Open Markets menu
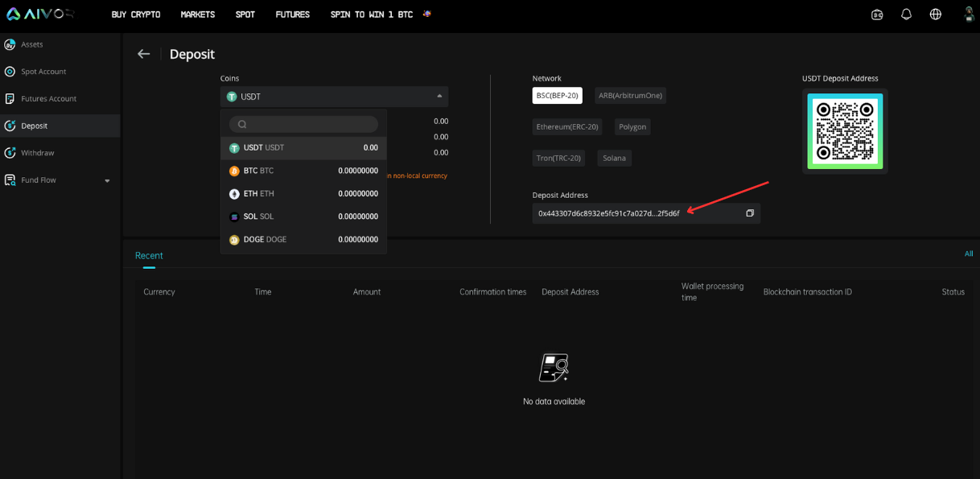 198,14
